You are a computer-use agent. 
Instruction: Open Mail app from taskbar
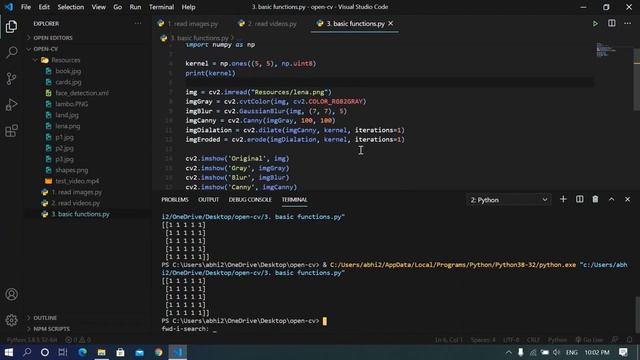click(140, 352)
